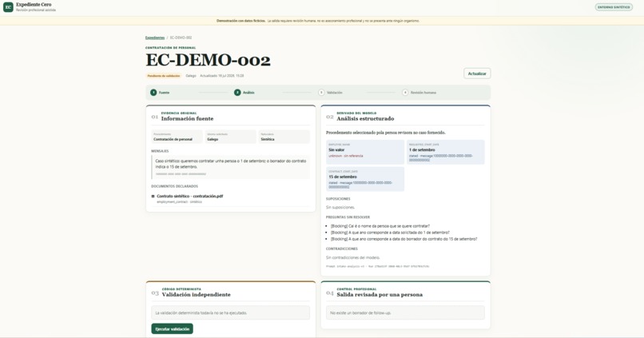This screenshot has width=644, height=338.
Task: Go to the Validación step label
Action: 334,93
